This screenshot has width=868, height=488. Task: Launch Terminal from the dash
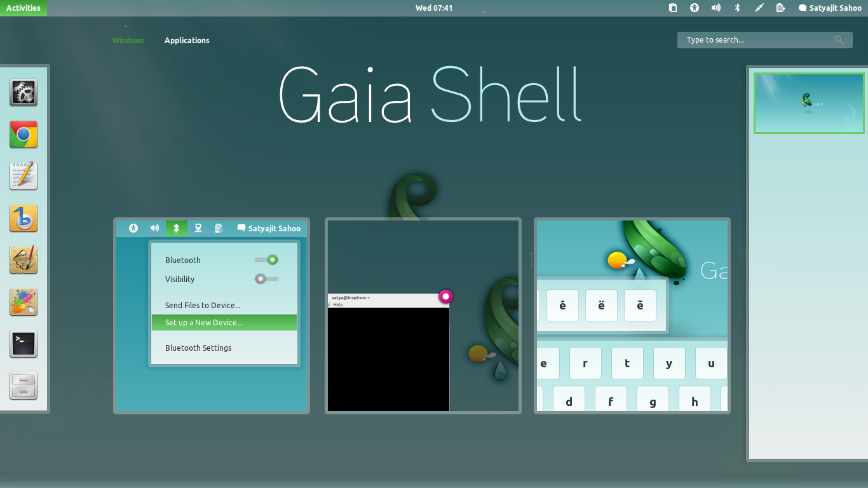pos(24,344)
